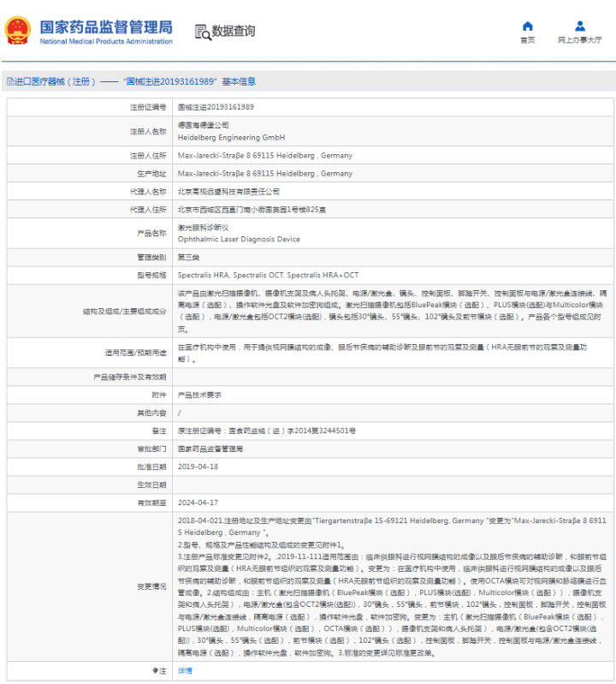This screenshot has height=684, width=616.
Task: Click the 变更情况 row label
Action: pyautogui.click(x=151, y=586)
